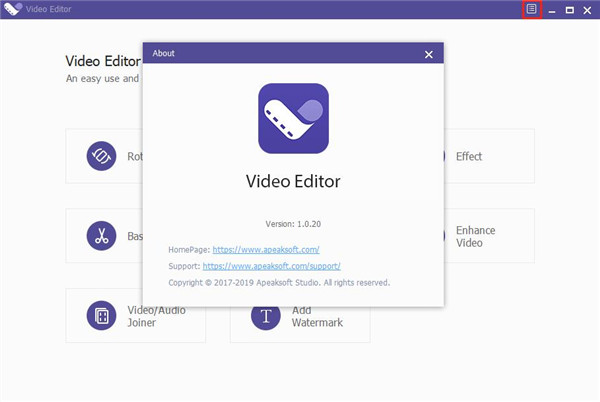Click the 'HomePage:' label text
The image size is (600, 402).
pyautogui.click(x=189, y=250)
